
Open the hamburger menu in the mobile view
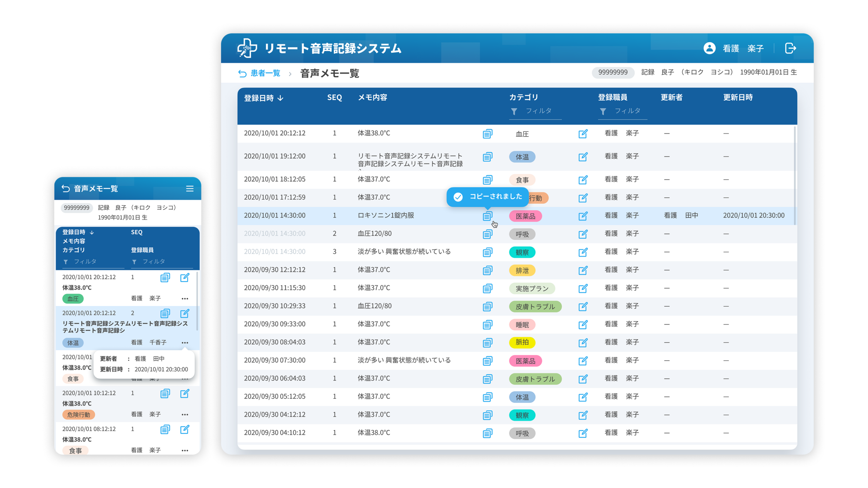190,189
